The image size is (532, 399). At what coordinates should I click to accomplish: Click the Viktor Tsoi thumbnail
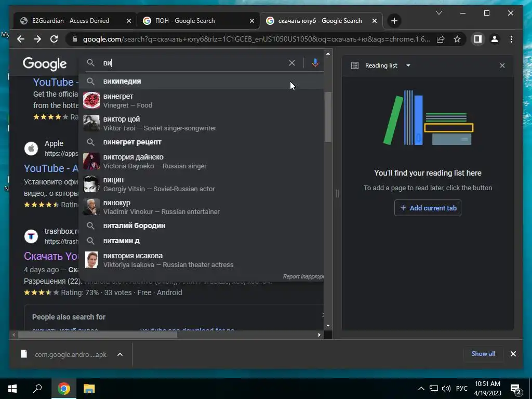[x=91, y=123]
